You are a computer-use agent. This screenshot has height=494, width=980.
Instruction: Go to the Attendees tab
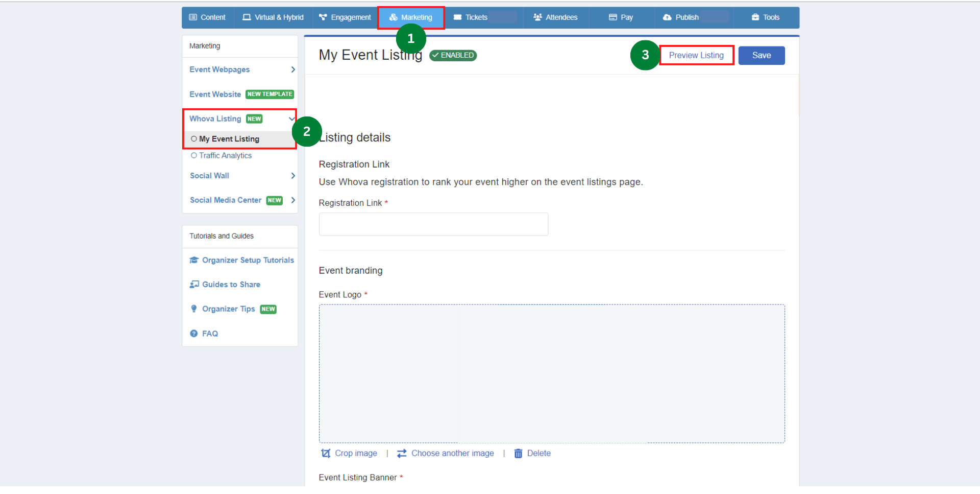point(556,17)
